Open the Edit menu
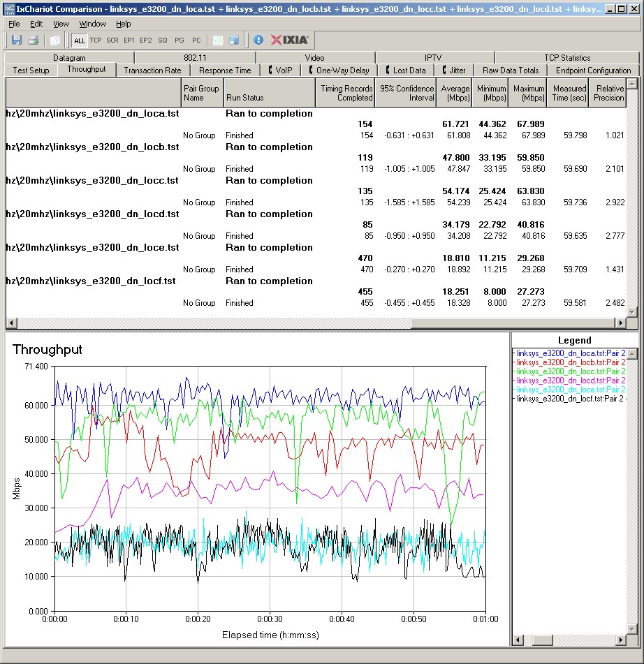The image size is (644, 664). click(x=36, y=24)
